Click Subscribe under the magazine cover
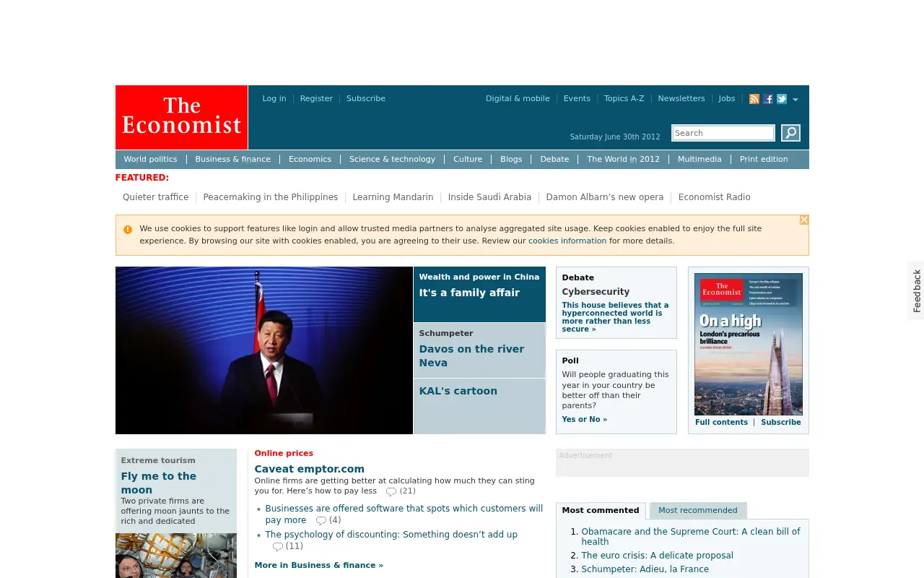The width and height of the screenshot is (924, 578). pyautogui.click(x=781, y=423)
